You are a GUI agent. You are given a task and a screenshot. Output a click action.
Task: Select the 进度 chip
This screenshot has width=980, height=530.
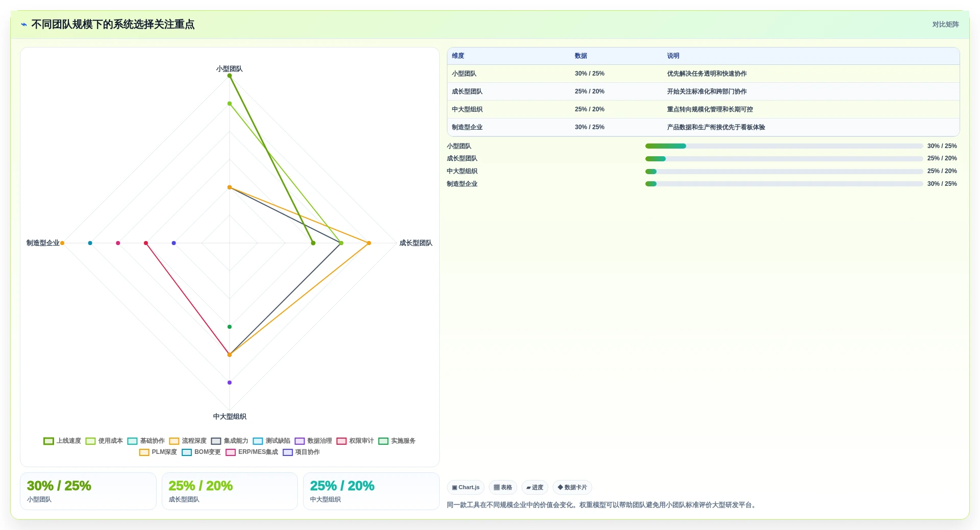[535, 488]
